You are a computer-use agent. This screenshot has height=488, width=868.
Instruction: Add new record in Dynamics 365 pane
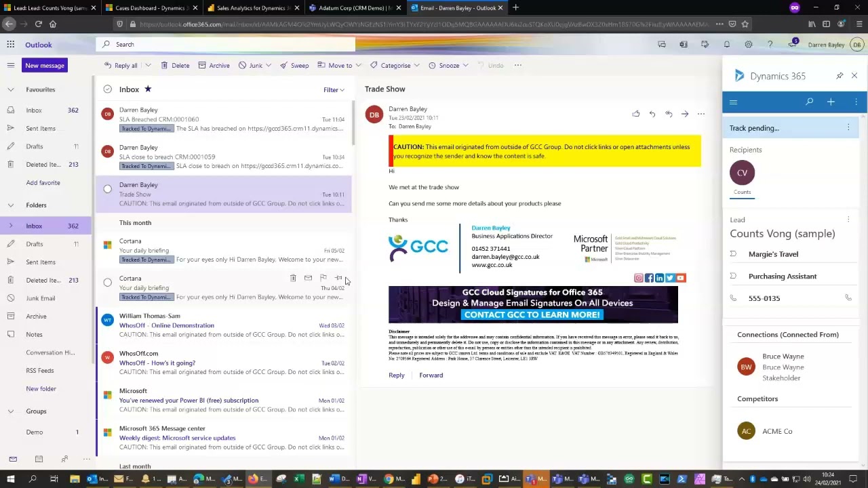point(831,102)
